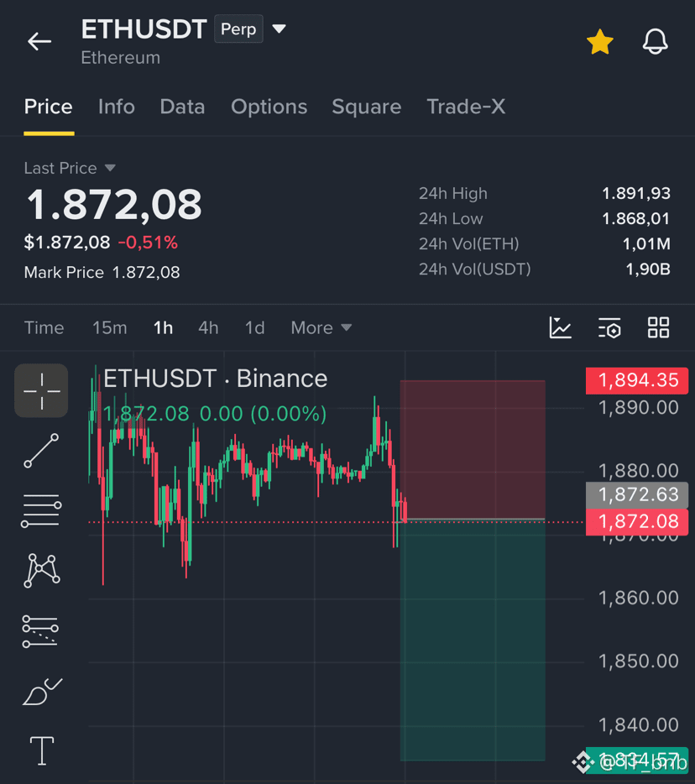Select the 1h chart interval
Viewport: 695px width, 784px height.
163,328
